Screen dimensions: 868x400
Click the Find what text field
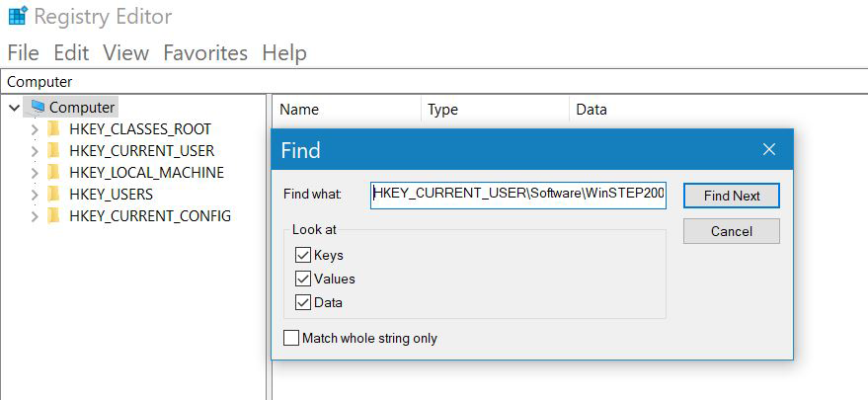(518, 196)
